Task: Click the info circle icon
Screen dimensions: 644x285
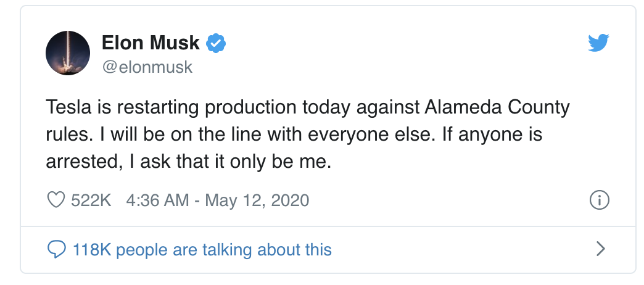Action: coord(600,200)
